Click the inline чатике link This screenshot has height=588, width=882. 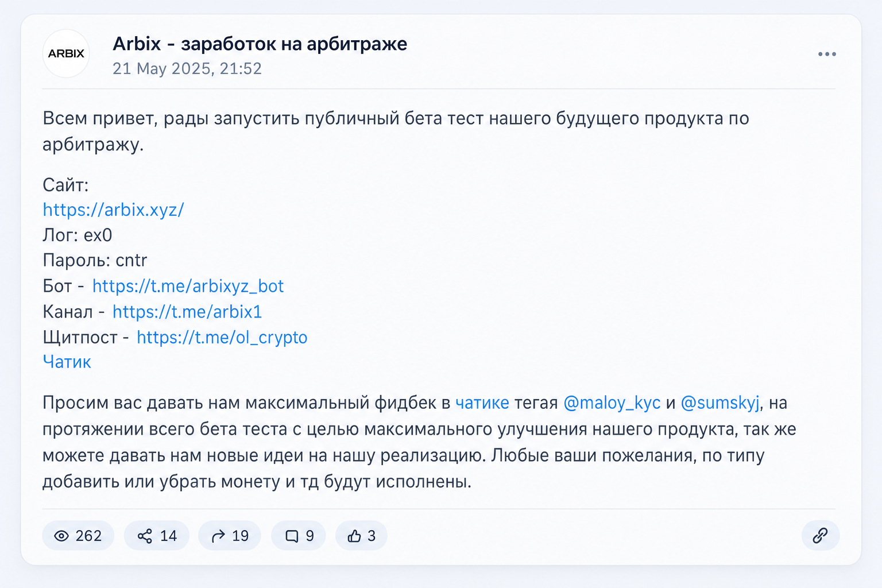tap(482, 403)
